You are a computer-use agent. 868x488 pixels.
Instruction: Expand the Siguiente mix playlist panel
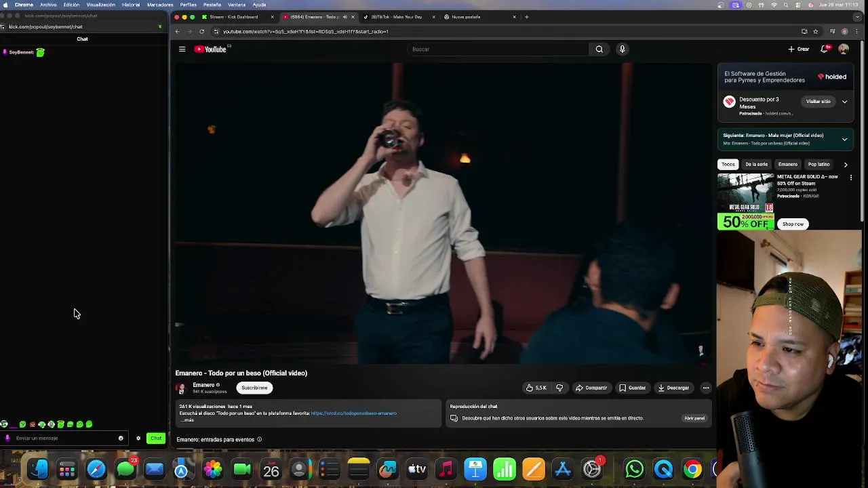coord(844,139)
